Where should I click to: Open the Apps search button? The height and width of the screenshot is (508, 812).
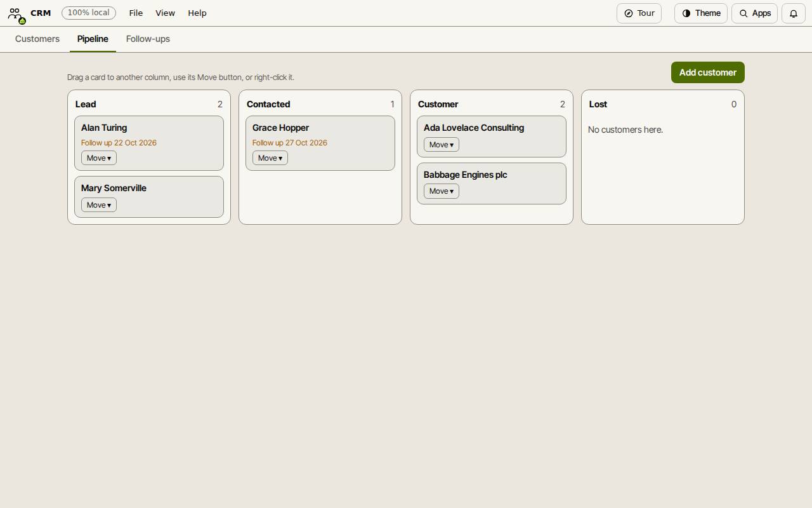click(x=755, y=13)
